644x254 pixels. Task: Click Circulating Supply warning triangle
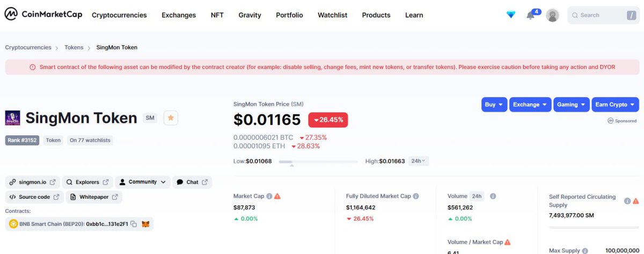tap(636, 201)
